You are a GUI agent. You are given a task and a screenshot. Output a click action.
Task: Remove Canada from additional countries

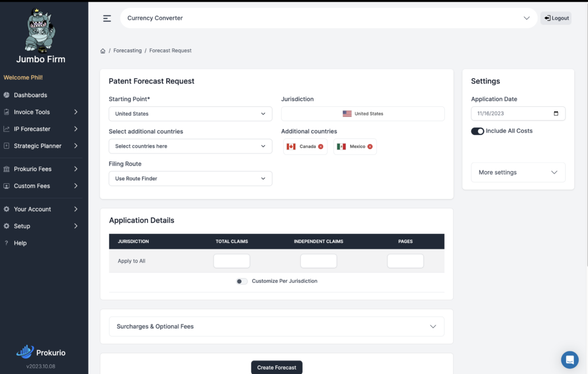pyautogui.click(x=320, y=146)
